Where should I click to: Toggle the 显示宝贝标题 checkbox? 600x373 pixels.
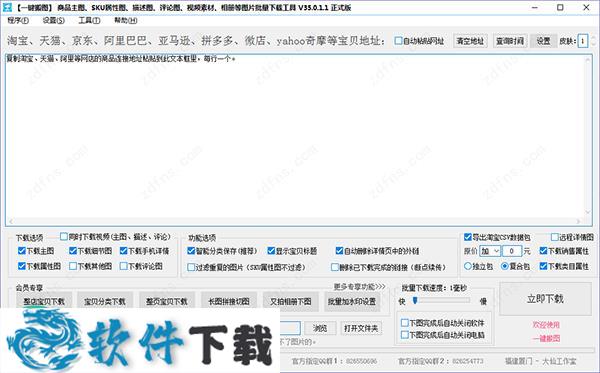coord(271,251)
